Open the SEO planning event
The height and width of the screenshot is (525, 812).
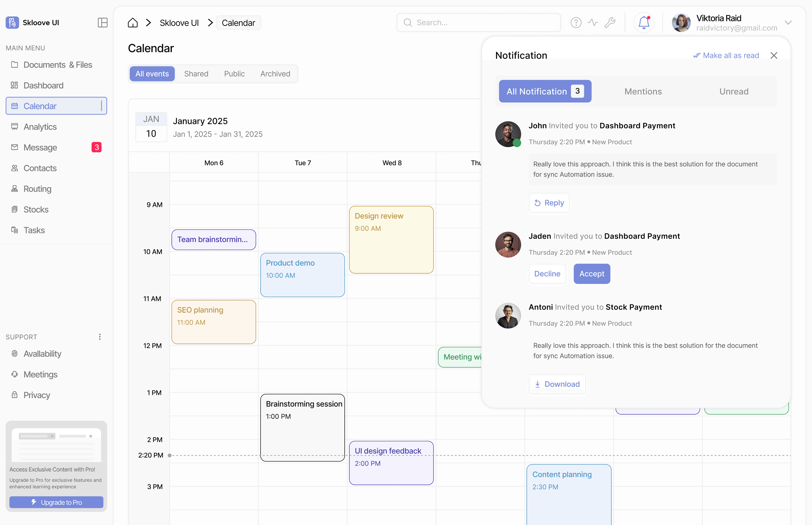point(213,322)
